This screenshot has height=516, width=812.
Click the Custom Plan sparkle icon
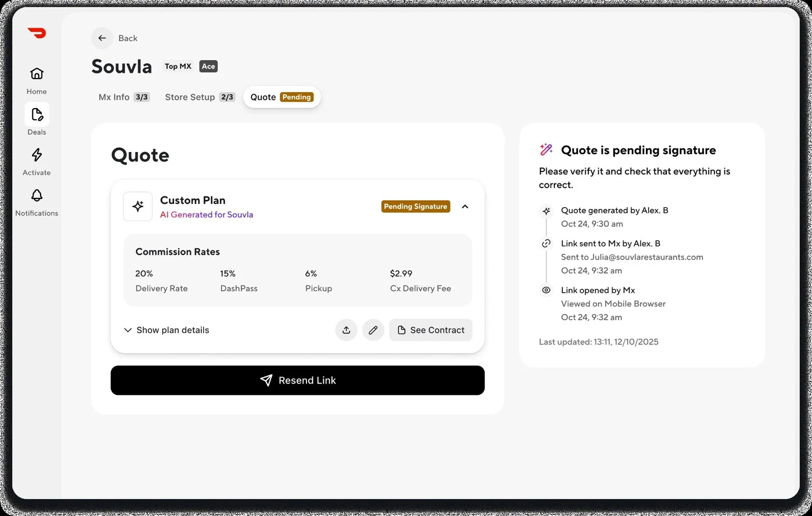pos(138,206)
